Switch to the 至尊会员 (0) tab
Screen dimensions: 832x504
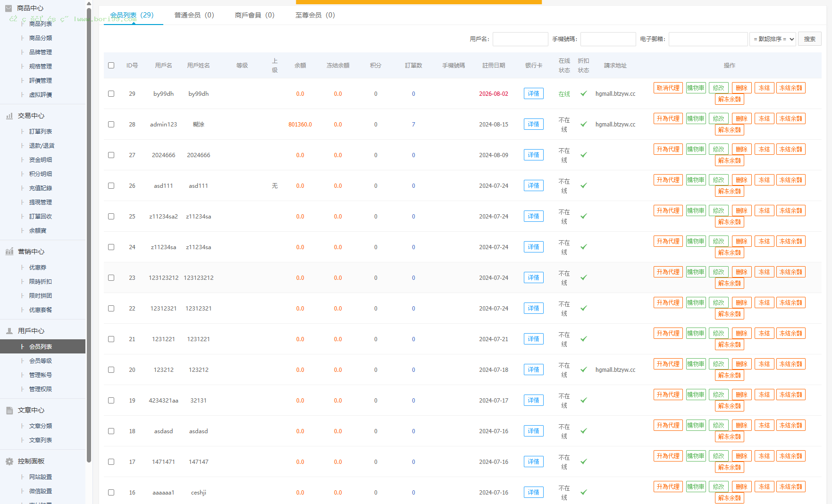click(315, 15)
